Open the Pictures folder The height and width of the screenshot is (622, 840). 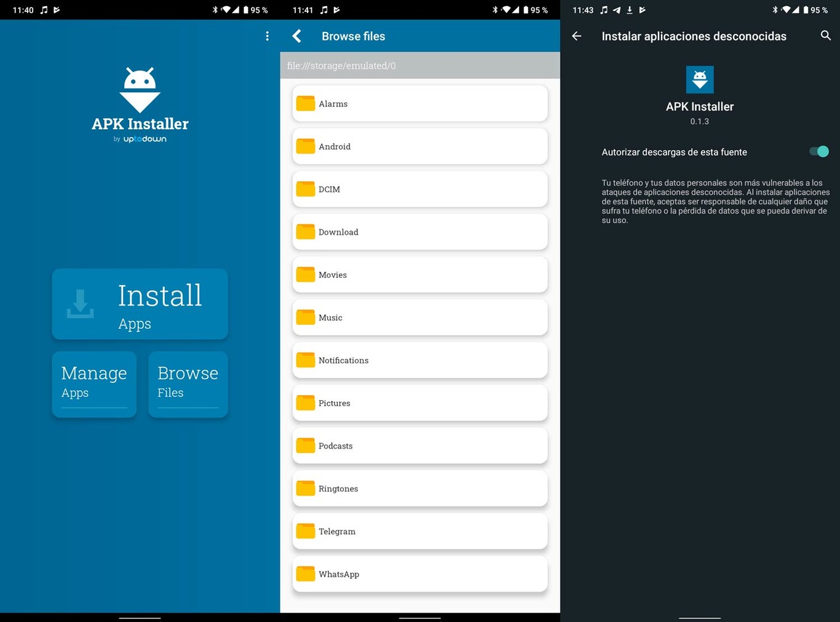419,403
